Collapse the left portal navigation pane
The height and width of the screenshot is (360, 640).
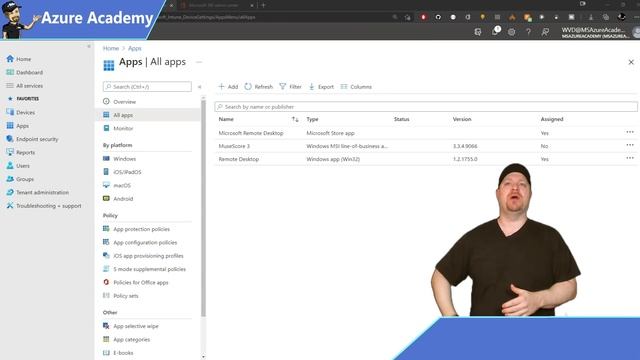89,46
